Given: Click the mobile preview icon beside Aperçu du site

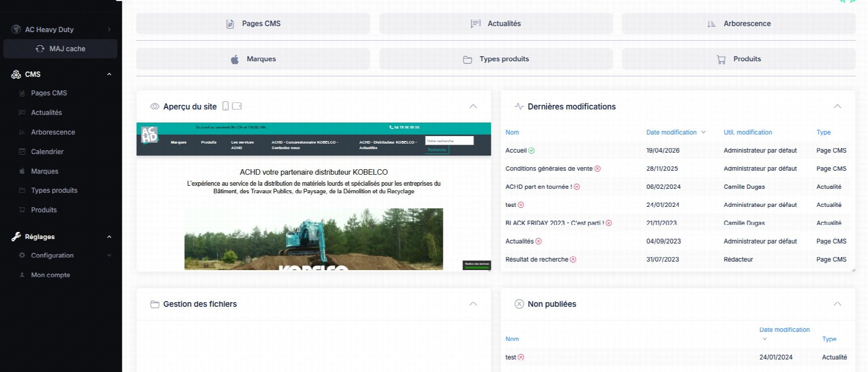Looking at the screenshot, I should click(226, 106).
